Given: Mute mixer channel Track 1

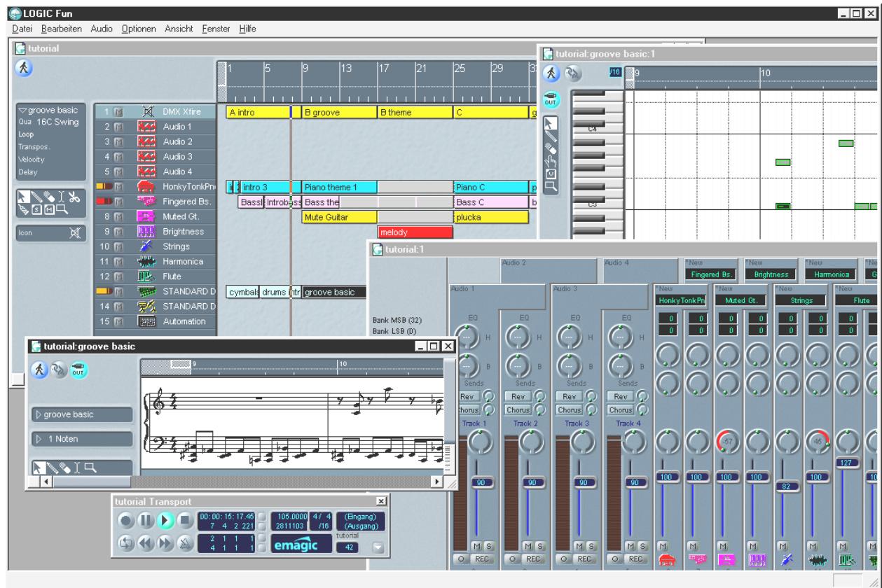Looking at the screenshot, I should 476,545.
